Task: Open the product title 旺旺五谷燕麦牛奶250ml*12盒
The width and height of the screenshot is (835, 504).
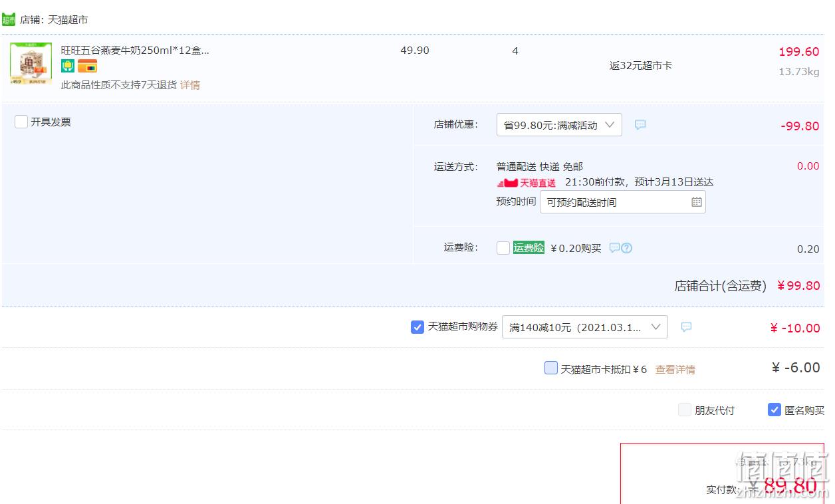Action: [135, 51]
